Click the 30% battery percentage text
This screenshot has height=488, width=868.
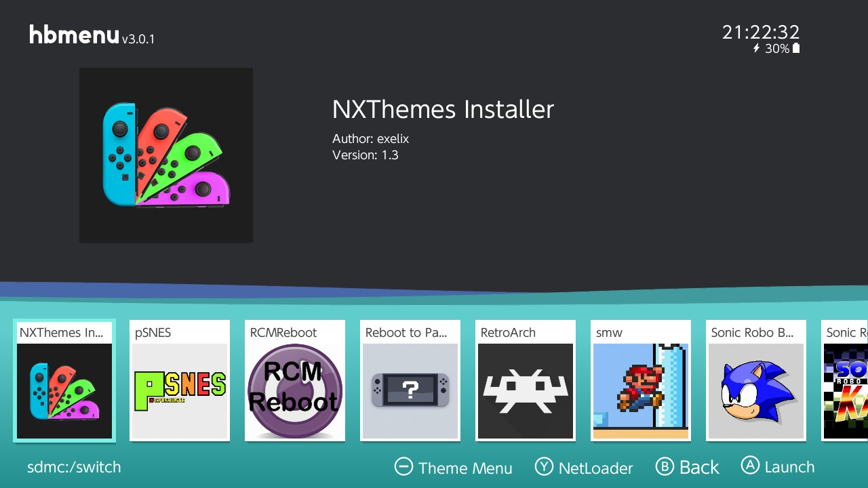coord(777,49)
